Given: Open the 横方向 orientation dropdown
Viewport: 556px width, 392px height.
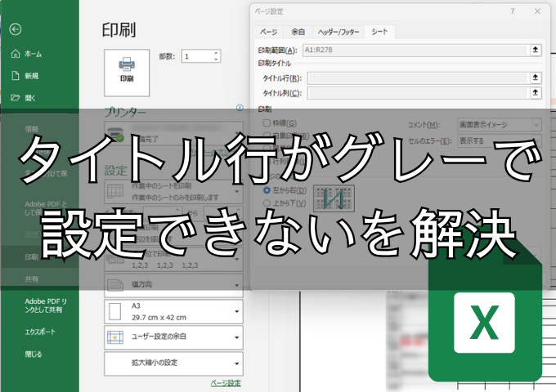Looking at the screenshot, I should pyautogui.click(x=173, y=285).
